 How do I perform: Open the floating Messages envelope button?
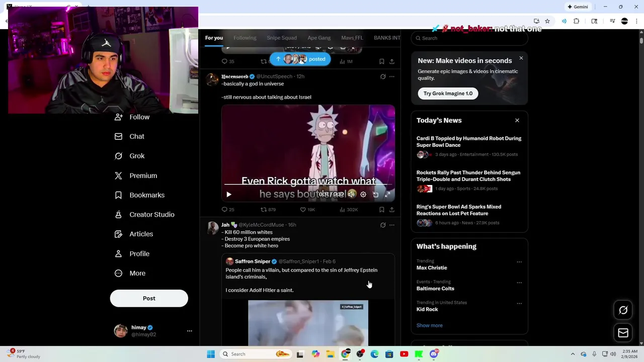[623, 333]
